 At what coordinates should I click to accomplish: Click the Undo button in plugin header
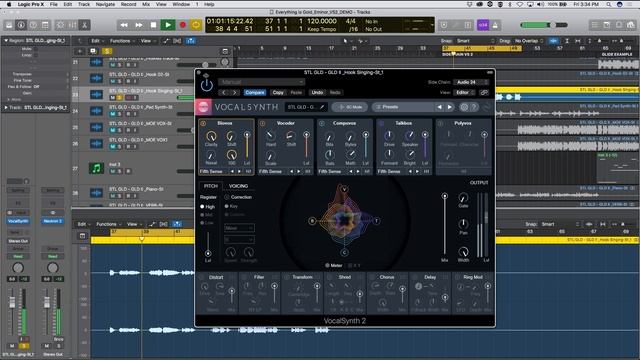317,92
